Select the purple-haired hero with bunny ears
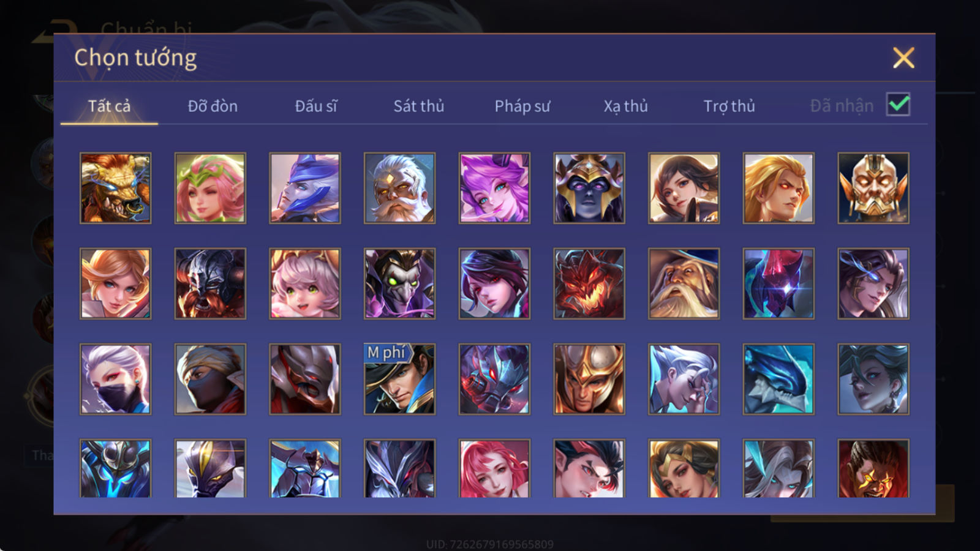Viewport: 980px width, 551px height. (494, 188)
